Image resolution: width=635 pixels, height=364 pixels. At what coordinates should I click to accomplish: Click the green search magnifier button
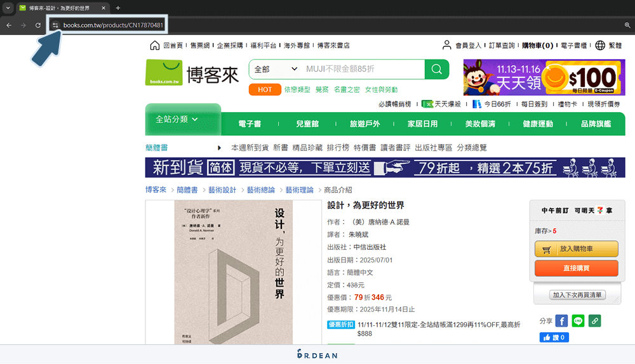point(437,69)
